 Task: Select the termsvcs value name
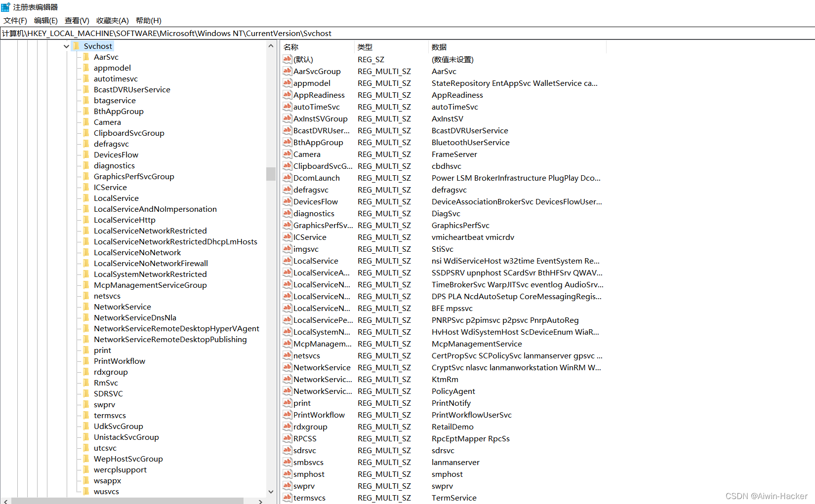tap(309, 498)
